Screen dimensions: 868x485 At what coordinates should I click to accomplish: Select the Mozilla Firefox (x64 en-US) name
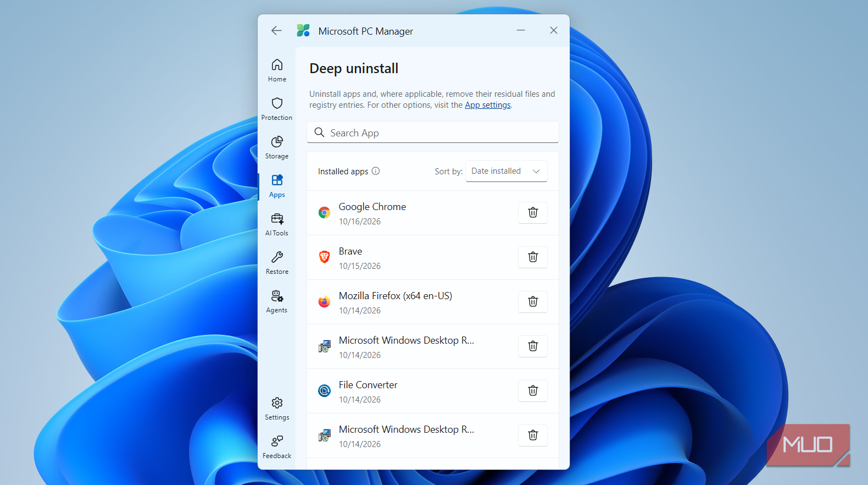(x=396, y=296)
